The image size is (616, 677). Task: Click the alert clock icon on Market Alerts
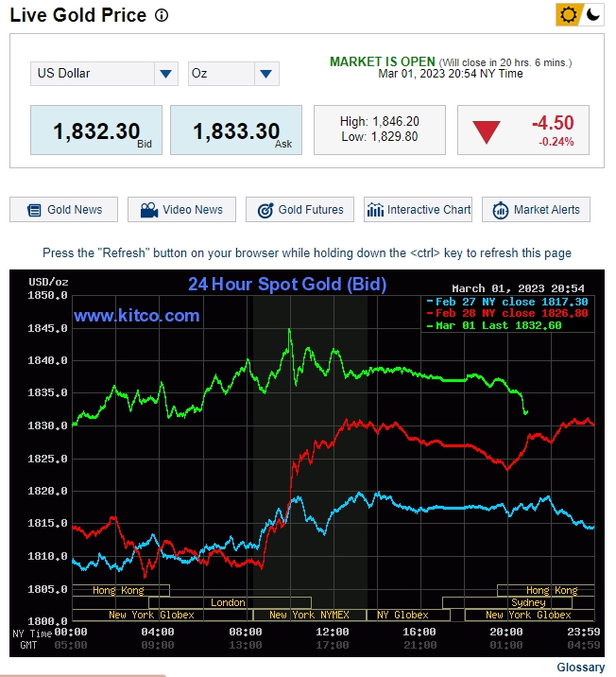pyautogui.click(x=501, y=210)
